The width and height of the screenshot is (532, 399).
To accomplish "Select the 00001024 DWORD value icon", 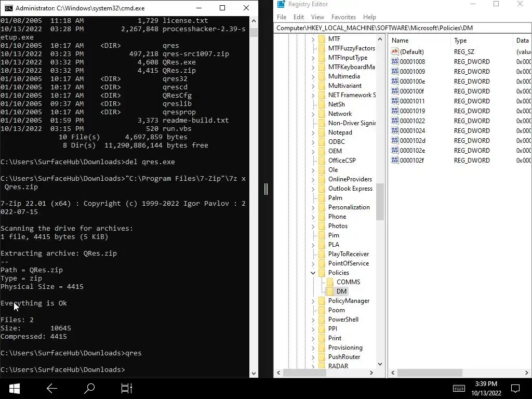I will tap(395, 130).
